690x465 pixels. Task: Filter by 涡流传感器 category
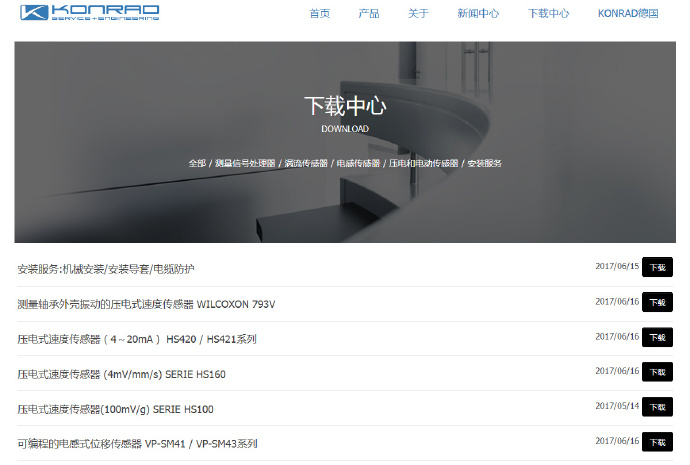coord(306,163)
